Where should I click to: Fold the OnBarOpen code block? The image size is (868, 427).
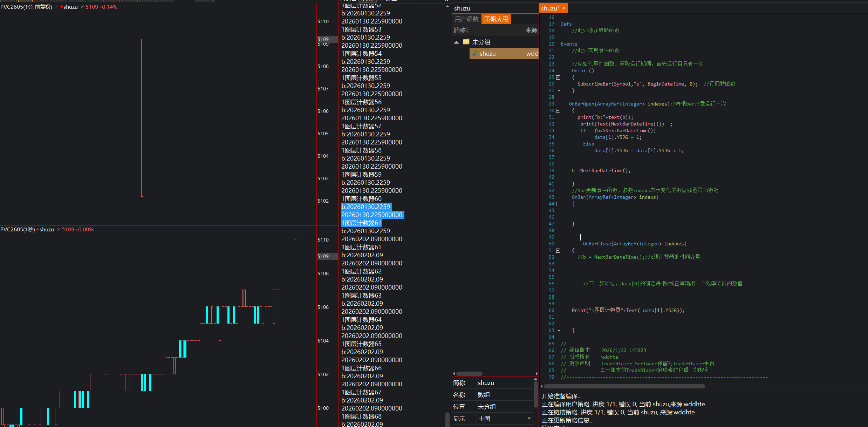tap(558, 111)
